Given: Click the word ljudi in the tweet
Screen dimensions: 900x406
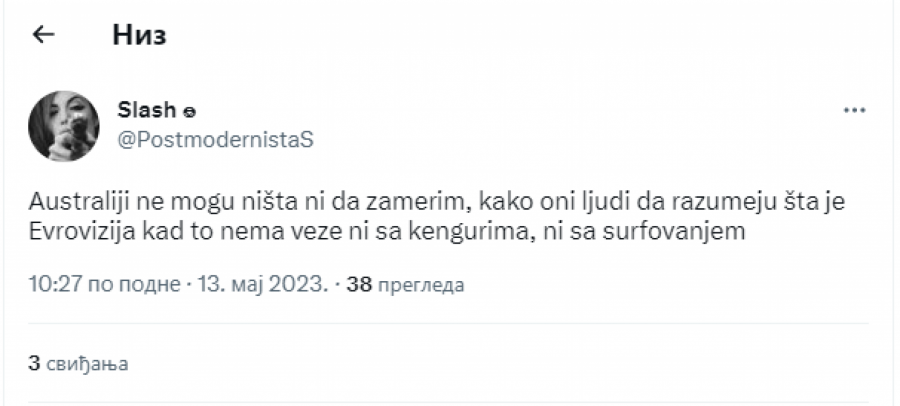Looking at the screenshot, I should pos(573,204).
